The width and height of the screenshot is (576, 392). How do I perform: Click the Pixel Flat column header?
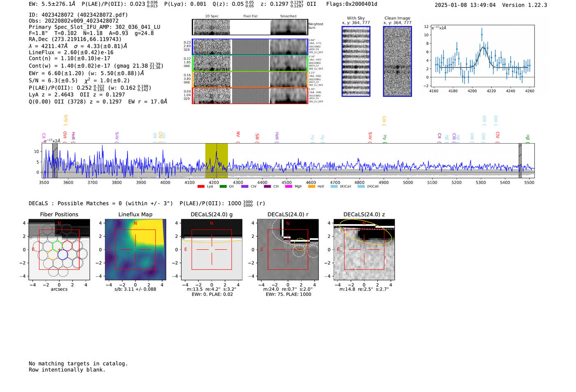pyautogui.click(x=251, y=16)
